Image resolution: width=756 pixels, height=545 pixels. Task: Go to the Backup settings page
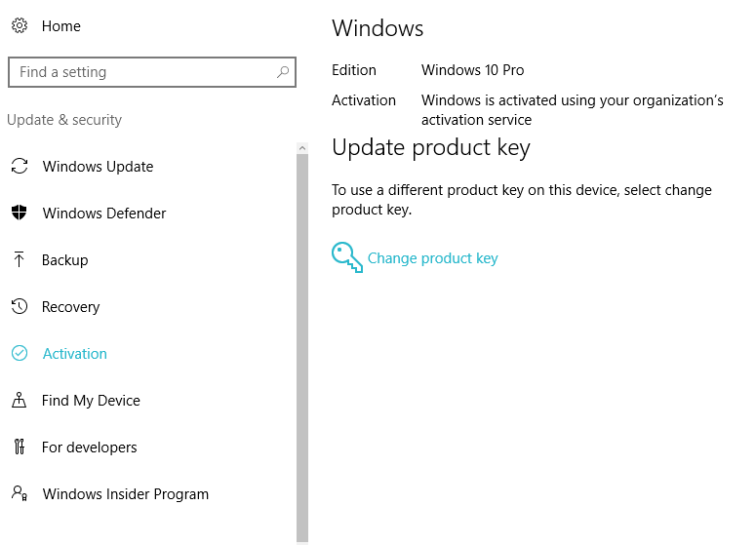tap(65, 260)
